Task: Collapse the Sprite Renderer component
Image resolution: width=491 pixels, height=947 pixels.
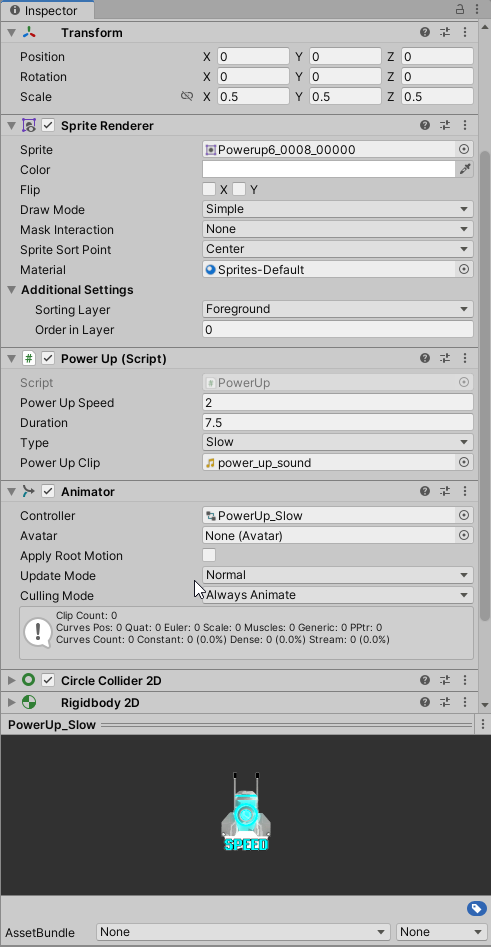Action: point(11,126)
